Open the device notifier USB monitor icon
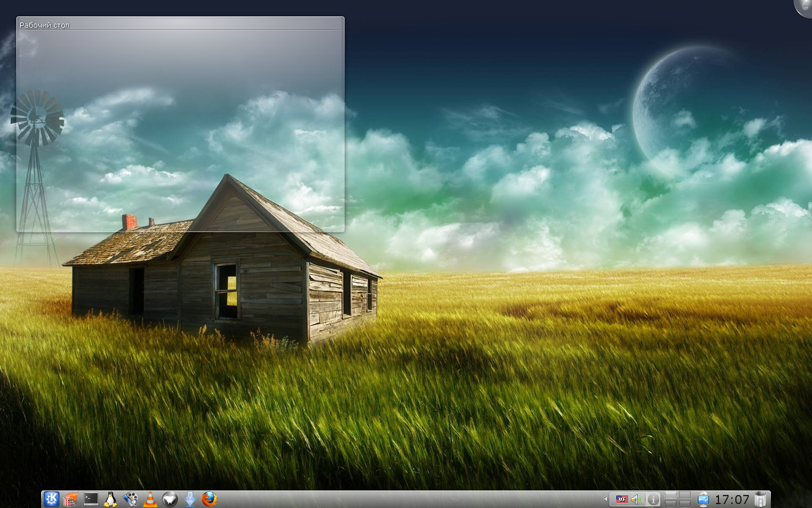This screenshot has width=812, height=508. pos(703,499)
